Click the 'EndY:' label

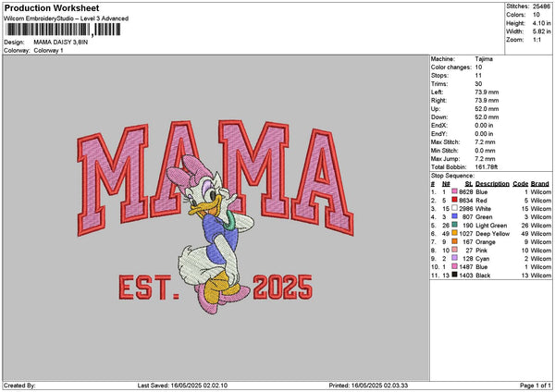point(438,134)
